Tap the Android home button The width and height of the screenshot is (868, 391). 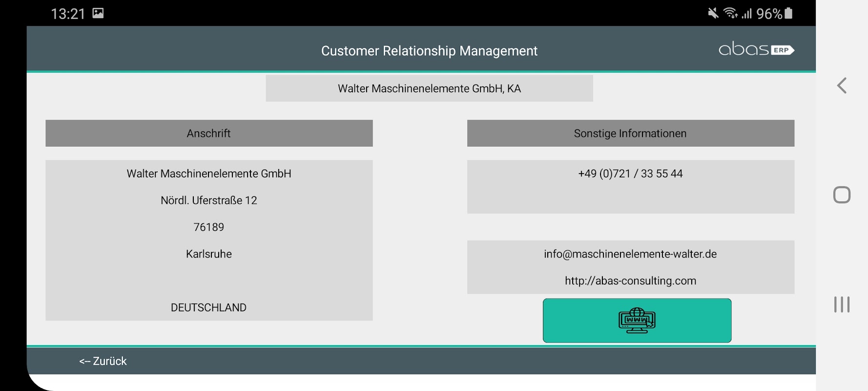click(842, 195)
